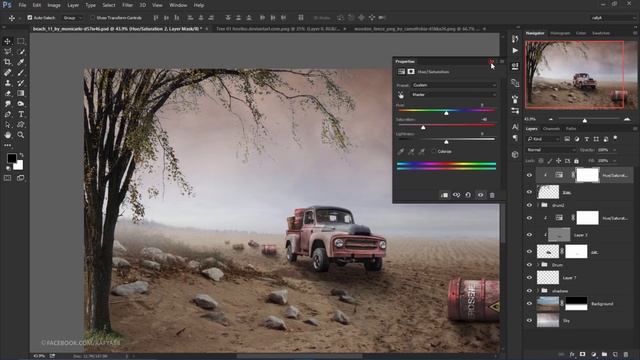Create new adjustment layer from Layers panel bottom

tap(593, 354)
